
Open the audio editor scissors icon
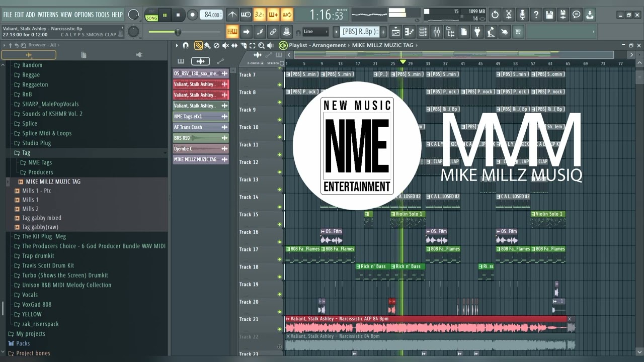click(x=509, y=15)
